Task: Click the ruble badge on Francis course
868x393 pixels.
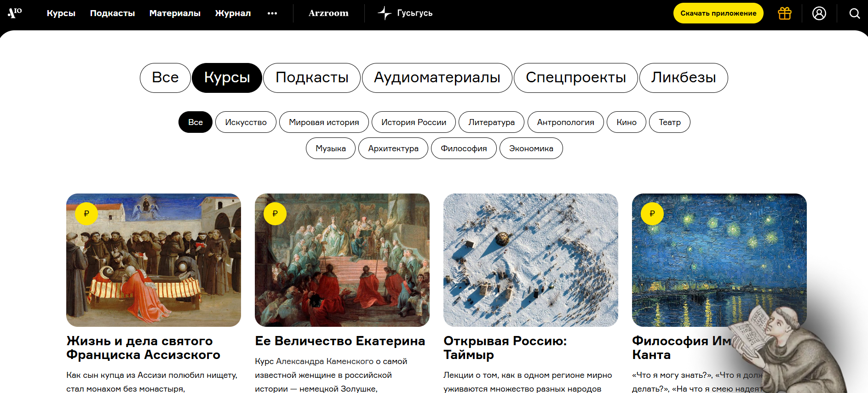Action: click(86, 214)
